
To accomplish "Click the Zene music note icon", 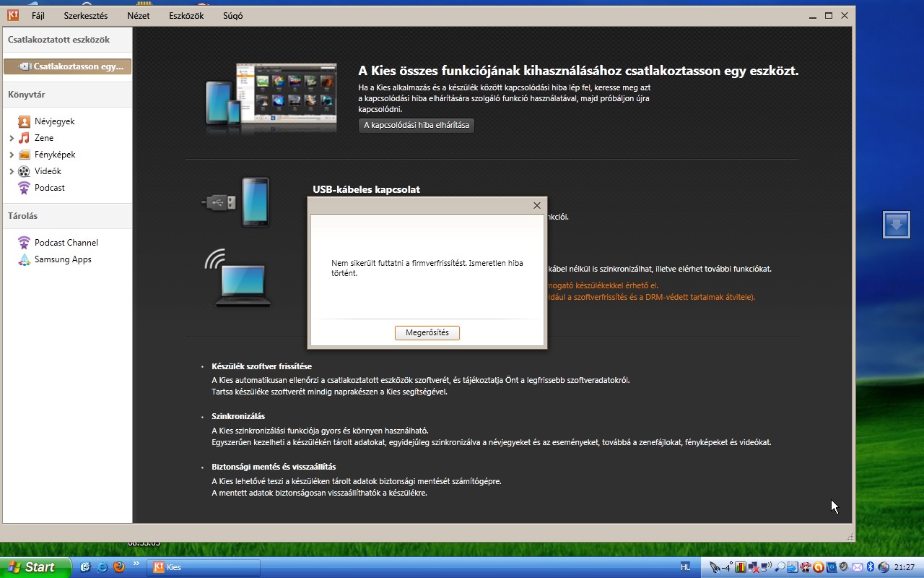I will click(x=25, y=138).
